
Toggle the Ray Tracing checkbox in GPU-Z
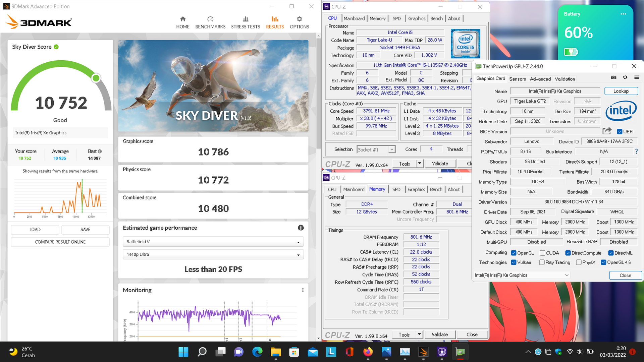coord(542,262)
